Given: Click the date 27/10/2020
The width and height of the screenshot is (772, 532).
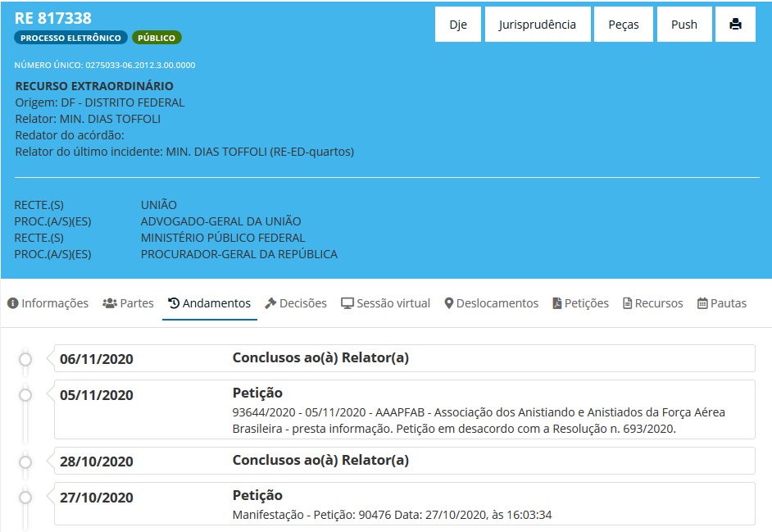Looking at the screenshot, I should [97, 498].
